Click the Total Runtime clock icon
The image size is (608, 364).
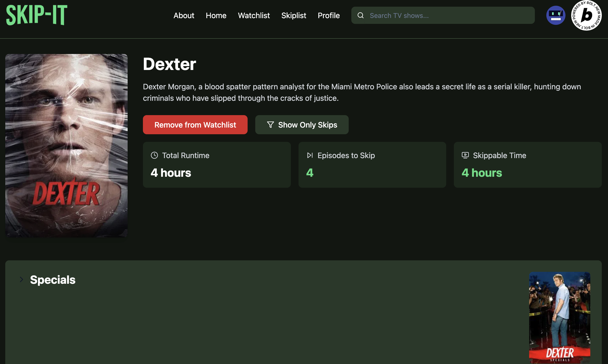tap(154, 155)
